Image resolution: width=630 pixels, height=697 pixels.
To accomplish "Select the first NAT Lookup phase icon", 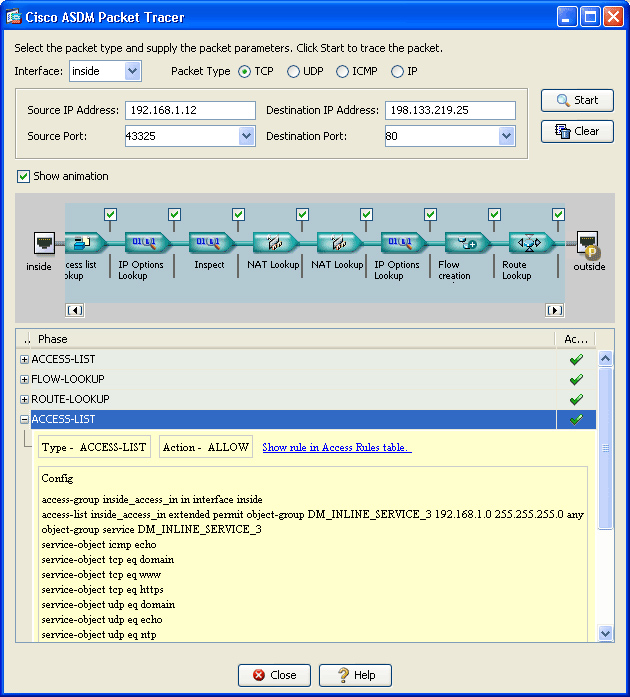I will pyautogui.click(x=275, y=243).
